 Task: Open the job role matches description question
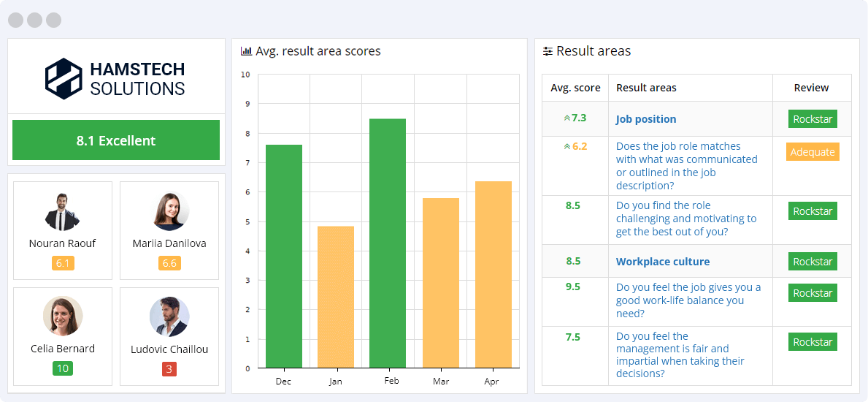[686, 166]
